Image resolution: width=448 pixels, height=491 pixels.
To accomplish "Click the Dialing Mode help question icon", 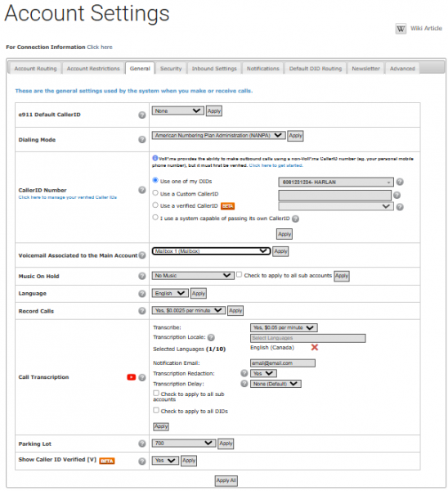I will 142,140.
